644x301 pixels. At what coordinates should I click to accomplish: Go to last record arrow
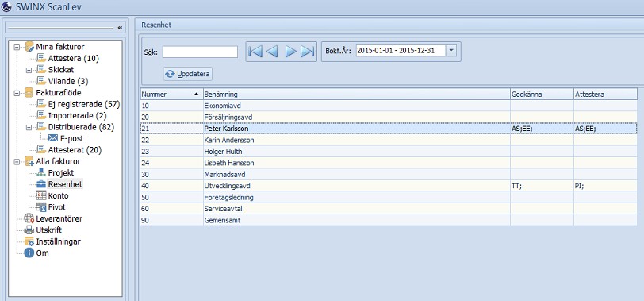(x=307, y=52)
